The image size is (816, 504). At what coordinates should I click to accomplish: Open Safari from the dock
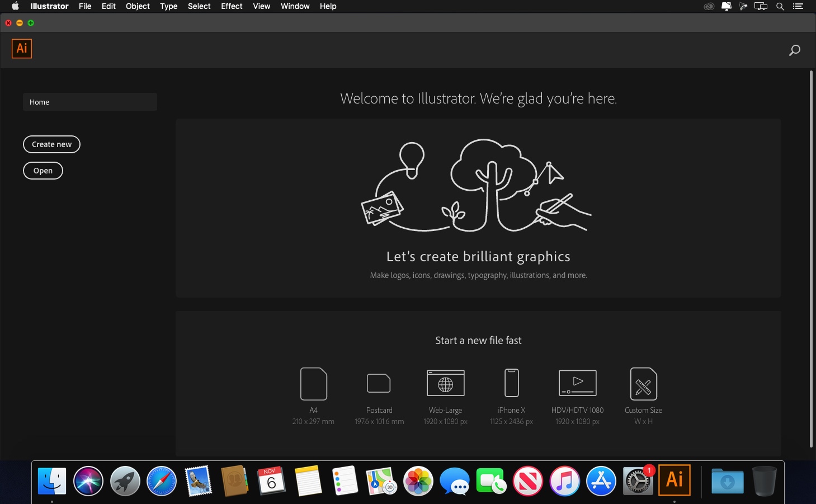click(162, 481)
